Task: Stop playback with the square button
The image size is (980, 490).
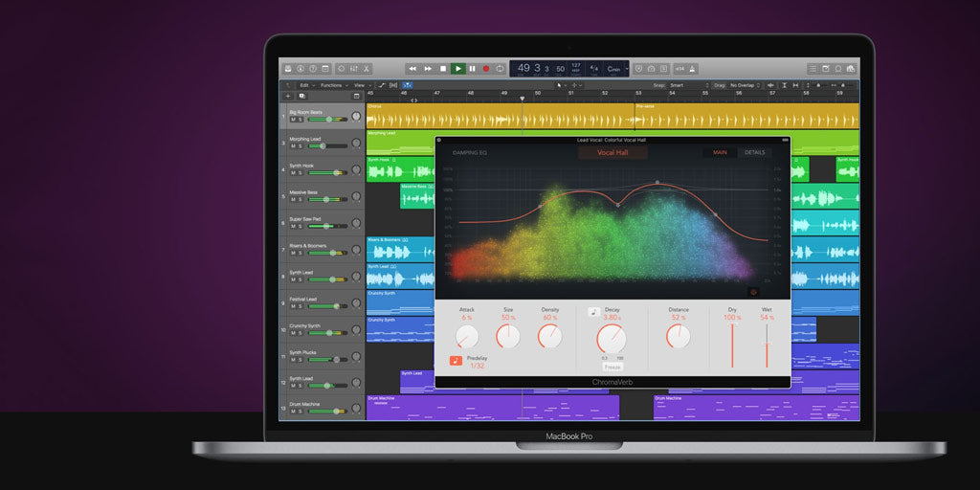Action: (443, 69)
